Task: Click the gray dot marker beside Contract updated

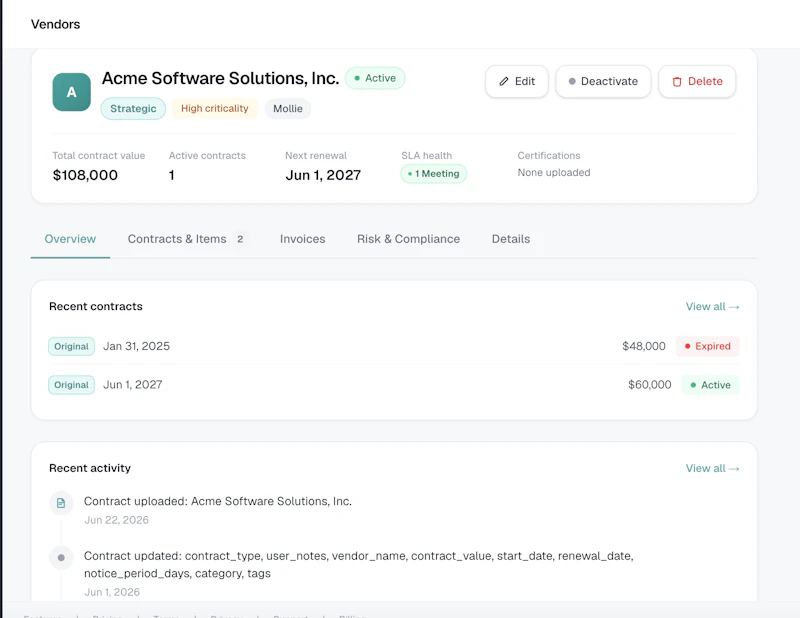Action: (61, 557)
